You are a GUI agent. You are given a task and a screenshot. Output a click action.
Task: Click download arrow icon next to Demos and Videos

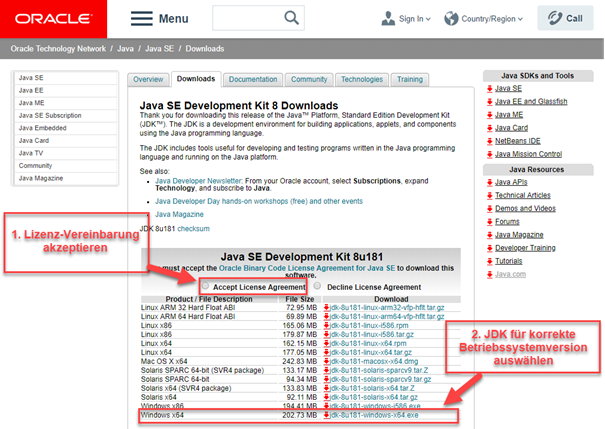coord(490,209)
